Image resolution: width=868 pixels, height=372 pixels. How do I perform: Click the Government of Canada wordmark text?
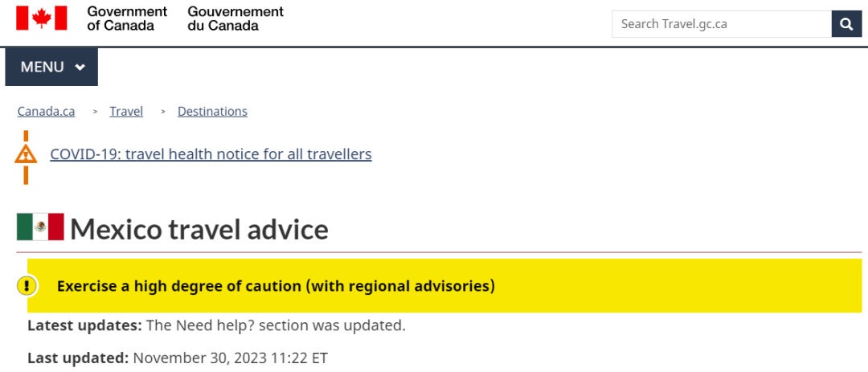tap(127, 18)
